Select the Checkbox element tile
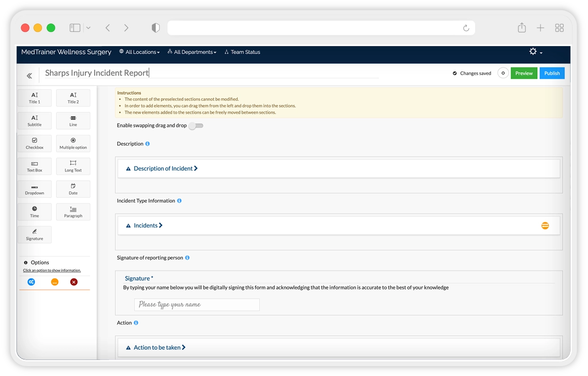588x376 pixels. pos(34,143)
